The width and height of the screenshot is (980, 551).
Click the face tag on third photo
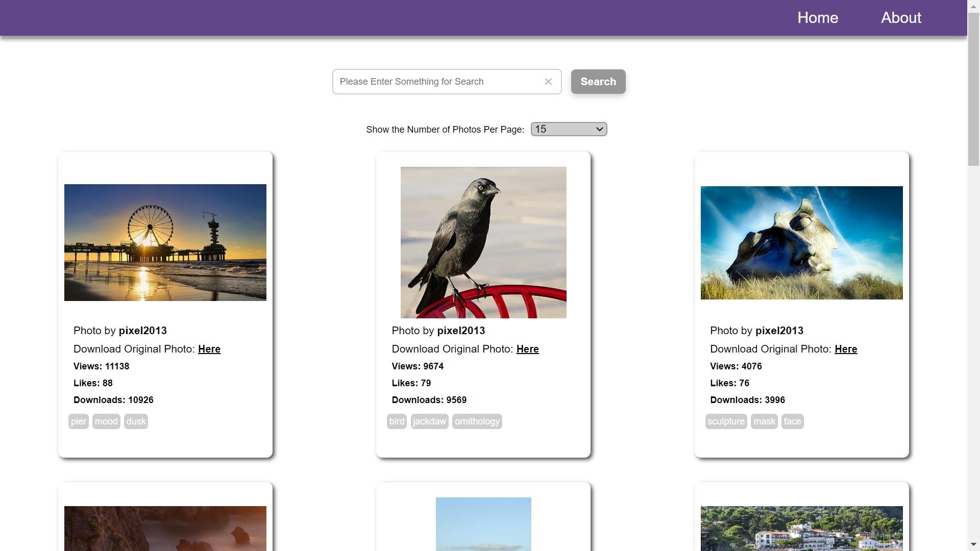(x=793, y=421)
